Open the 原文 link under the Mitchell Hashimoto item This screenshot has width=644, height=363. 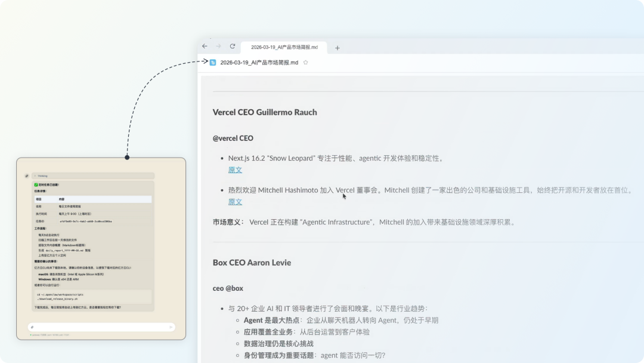[235, 202]
